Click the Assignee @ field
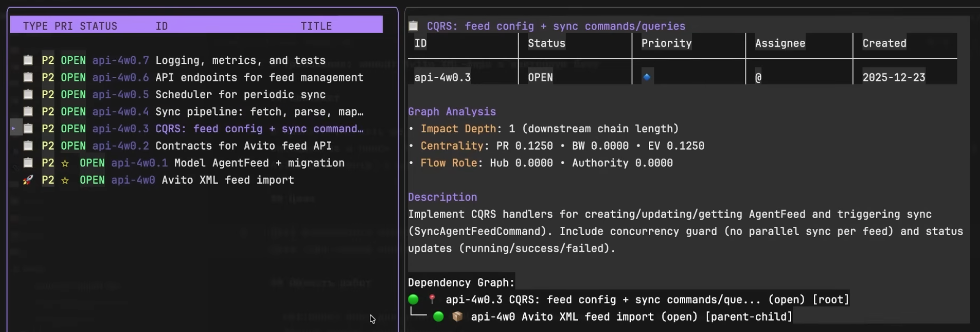 point(758,78)
